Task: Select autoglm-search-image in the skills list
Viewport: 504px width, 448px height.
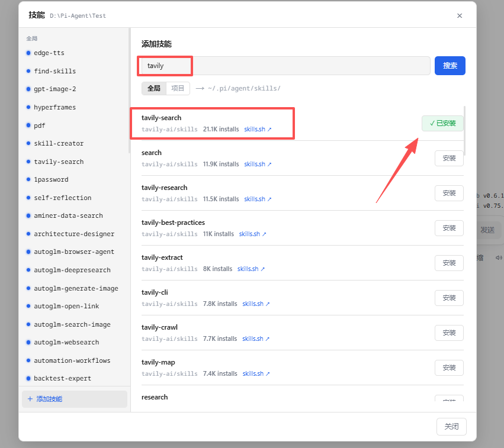Action: click(72, 325)
